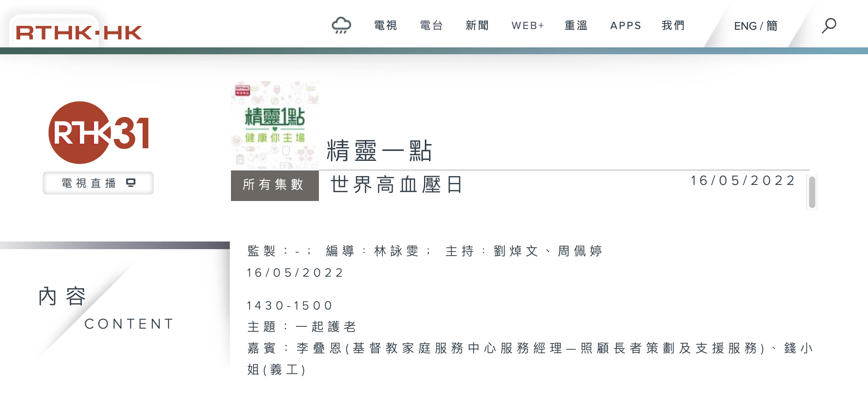Switch language to ENG
This screenshot has height=402, width=868.
(745, 26)
